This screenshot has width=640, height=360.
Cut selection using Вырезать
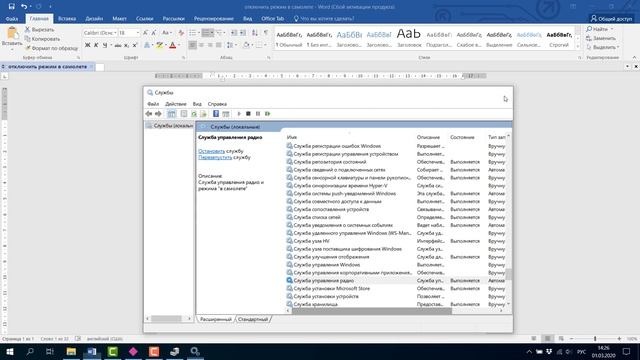click(x=39, y=30)
